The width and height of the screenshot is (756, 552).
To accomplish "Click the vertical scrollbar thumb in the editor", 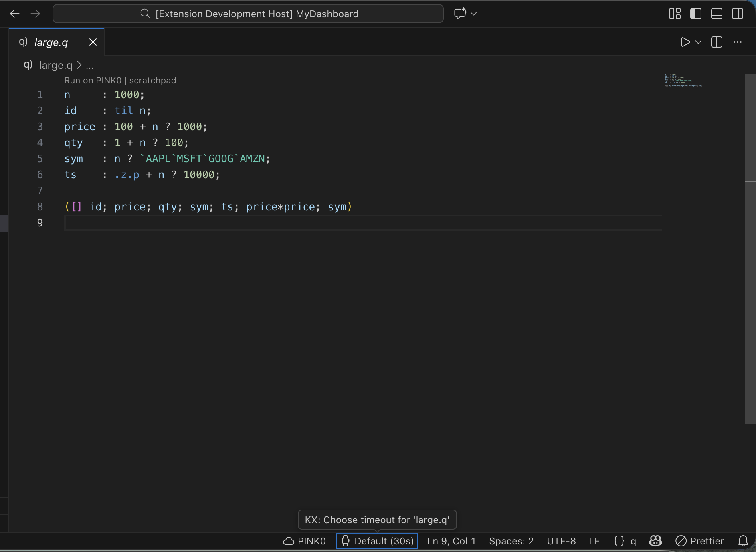I will 750,248.
